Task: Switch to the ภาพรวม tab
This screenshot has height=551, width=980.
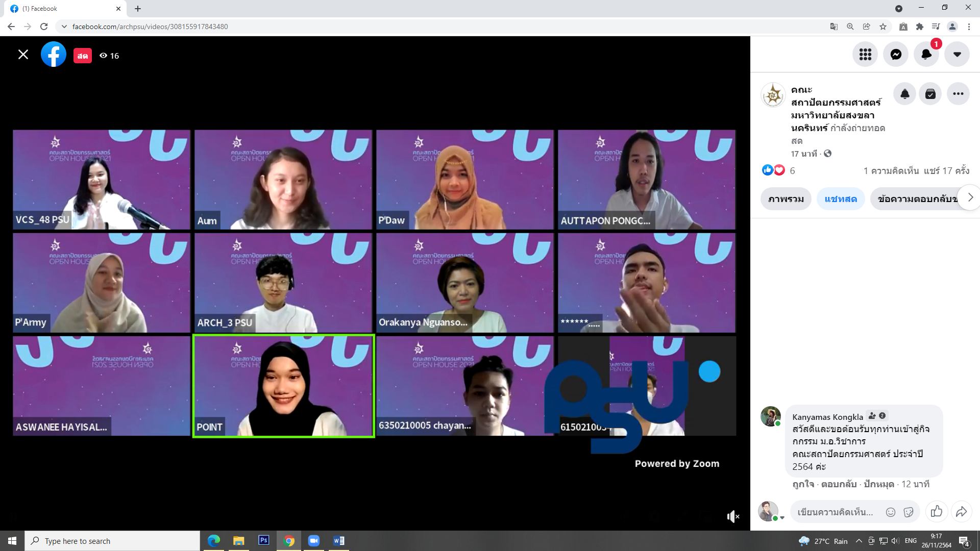Action: pyautogui.click(x=786, y=199)
